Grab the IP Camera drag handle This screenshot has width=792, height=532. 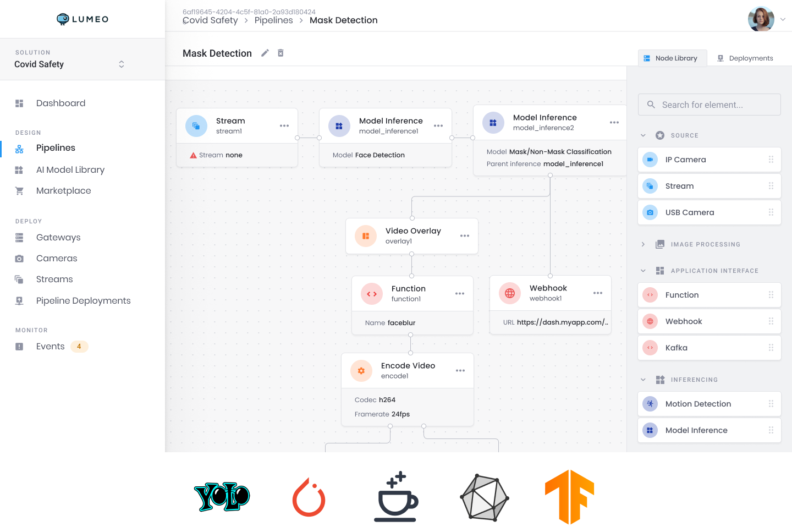(x=771, y=160)
